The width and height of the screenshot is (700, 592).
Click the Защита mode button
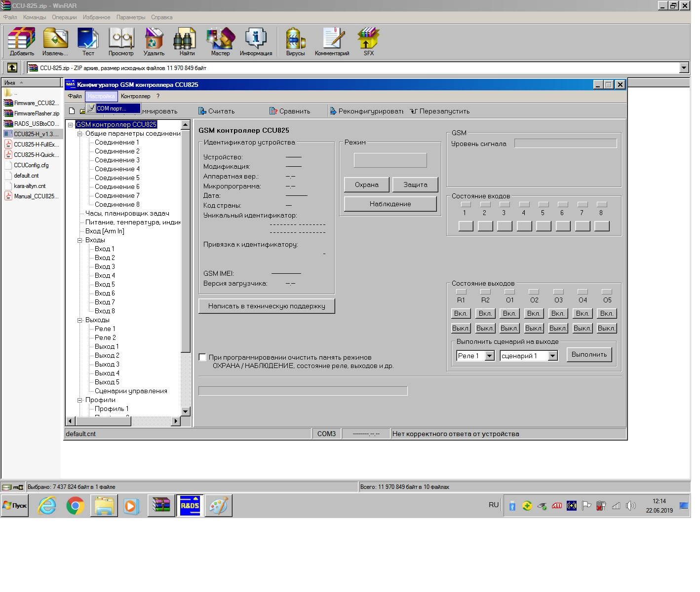(415, 185)
